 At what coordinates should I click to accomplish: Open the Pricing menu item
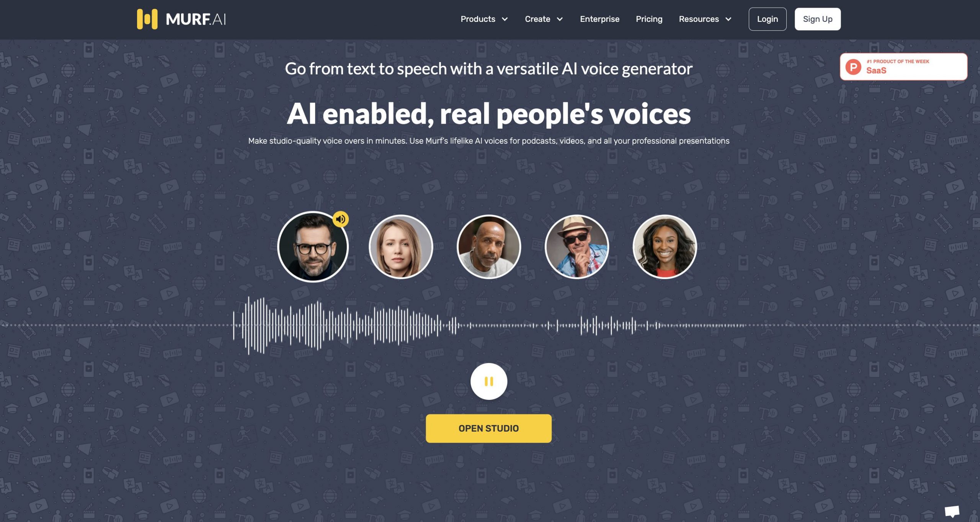pyautogui.click(x=649, y=19)
